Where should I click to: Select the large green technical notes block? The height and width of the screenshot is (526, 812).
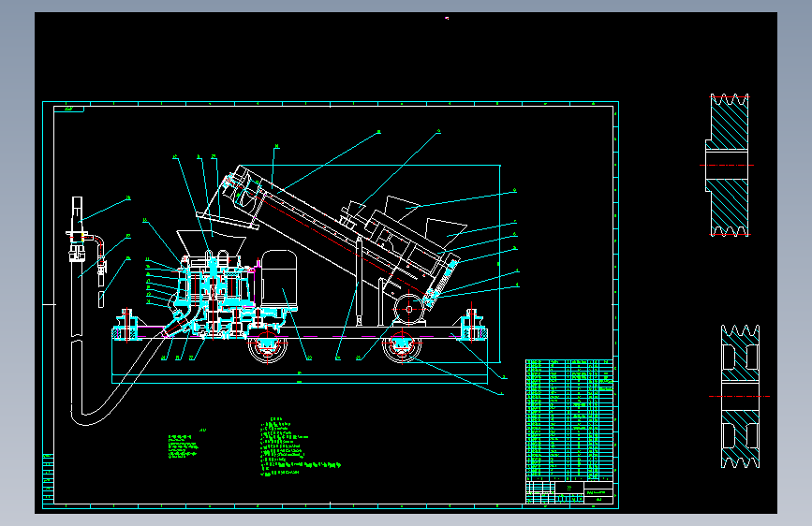pyautogui.click(x=301, y=447)
